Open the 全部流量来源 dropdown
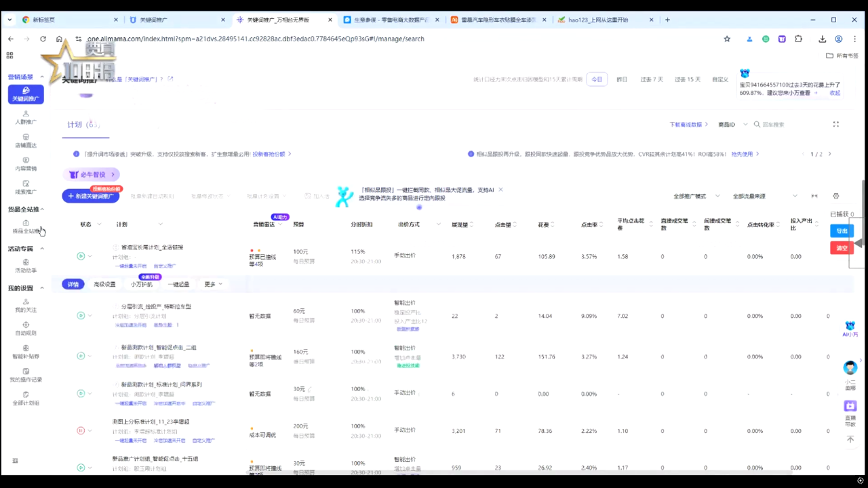The image size is (868, 488). (765, 196)
